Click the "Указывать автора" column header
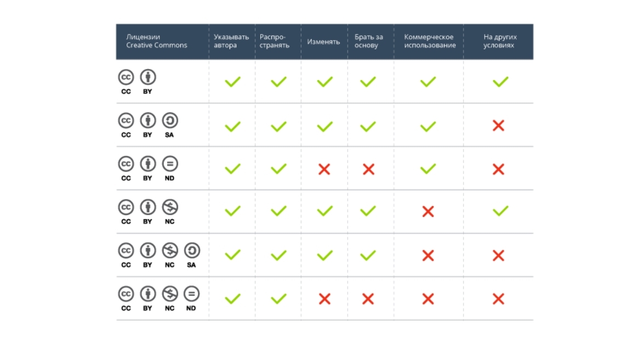The image size is (644, 353). click(231, 41)
